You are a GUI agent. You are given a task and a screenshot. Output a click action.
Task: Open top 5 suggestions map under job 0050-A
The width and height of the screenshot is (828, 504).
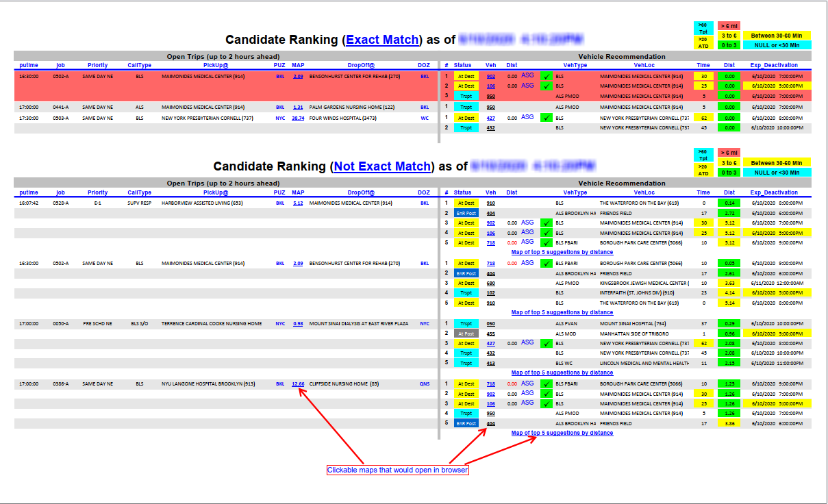pos(562,373)
